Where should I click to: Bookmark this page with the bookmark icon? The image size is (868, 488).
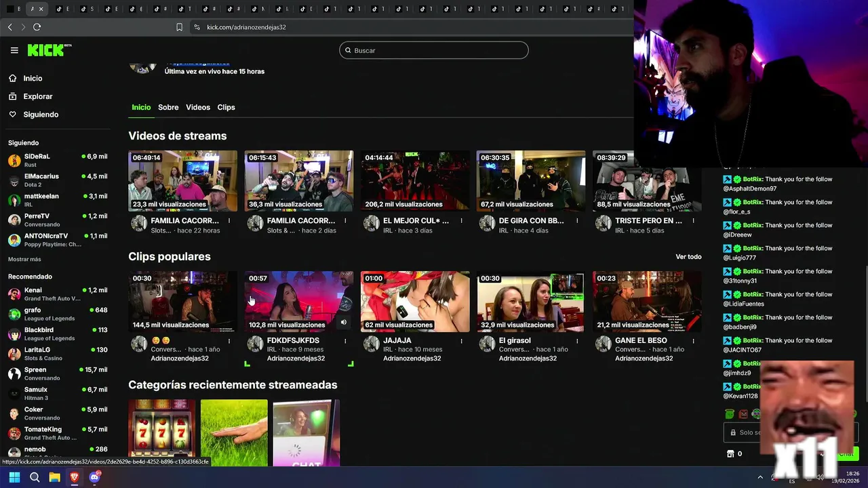click(179, 27)
